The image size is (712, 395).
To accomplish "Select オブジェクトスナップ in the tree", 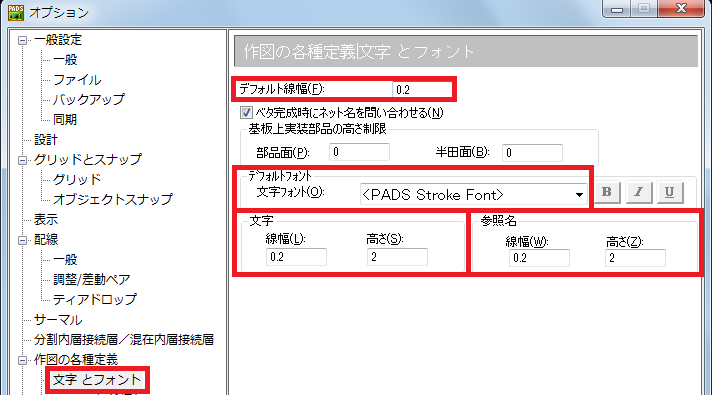I will coord(113,199).
